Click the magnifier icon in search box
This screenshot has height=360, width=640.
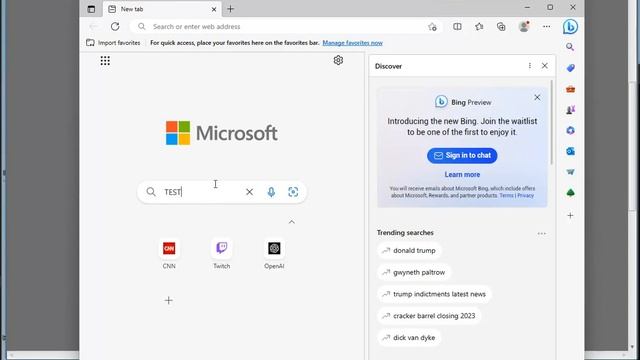[151, 192]
